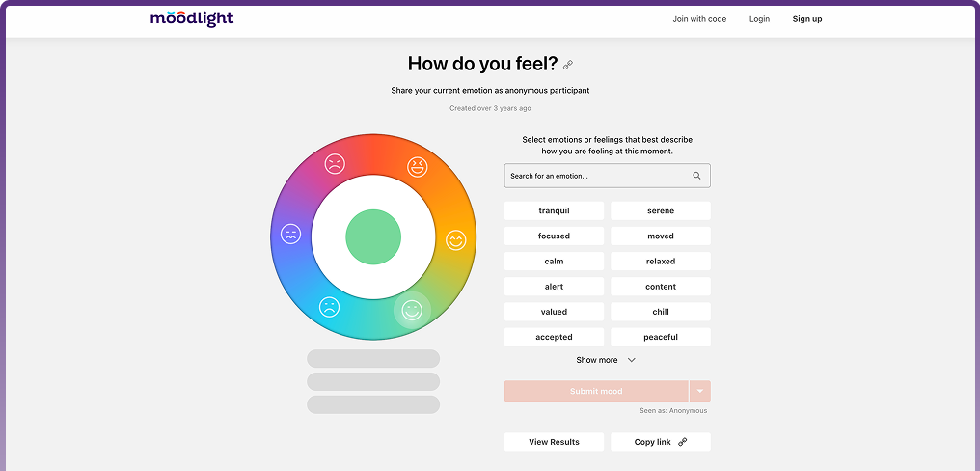Click the green circle in the wheel's center
Viewport: 980px width, 471px height.
pos(373,236)
